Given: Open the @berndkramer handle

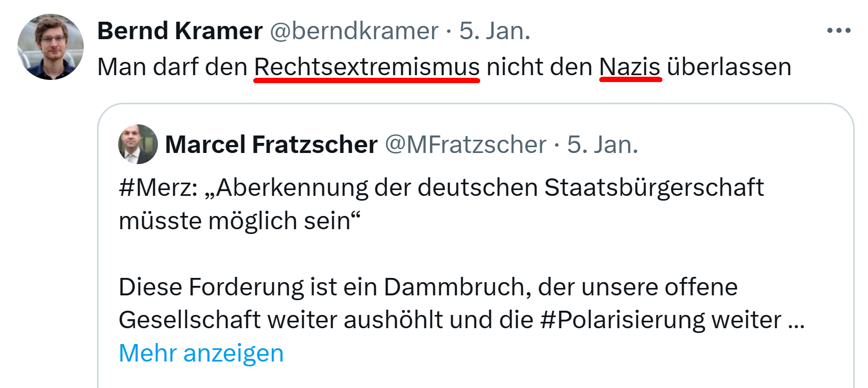Looking at the screenshot, I should (354, 31).
